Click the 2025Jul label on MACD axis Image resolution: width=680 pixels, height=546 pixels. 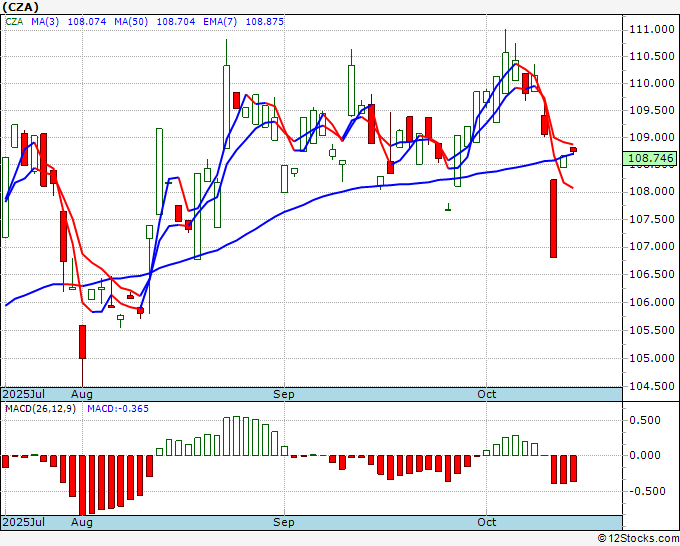24,522
